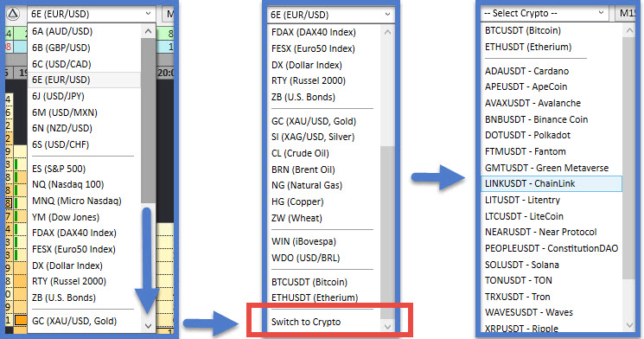
Task: Expand the 6E (EUR/USD) dropdown in middle panel
Action: point(330,15)
